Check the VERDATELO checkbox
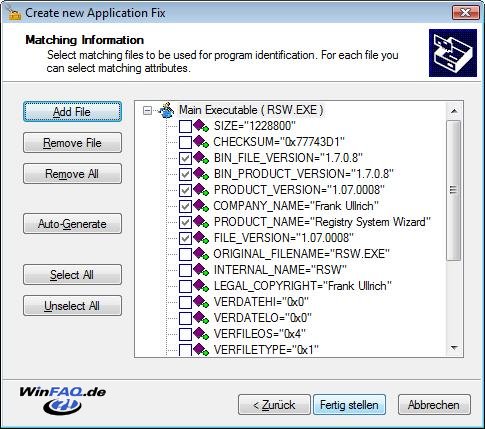 [x=185, y=318]
